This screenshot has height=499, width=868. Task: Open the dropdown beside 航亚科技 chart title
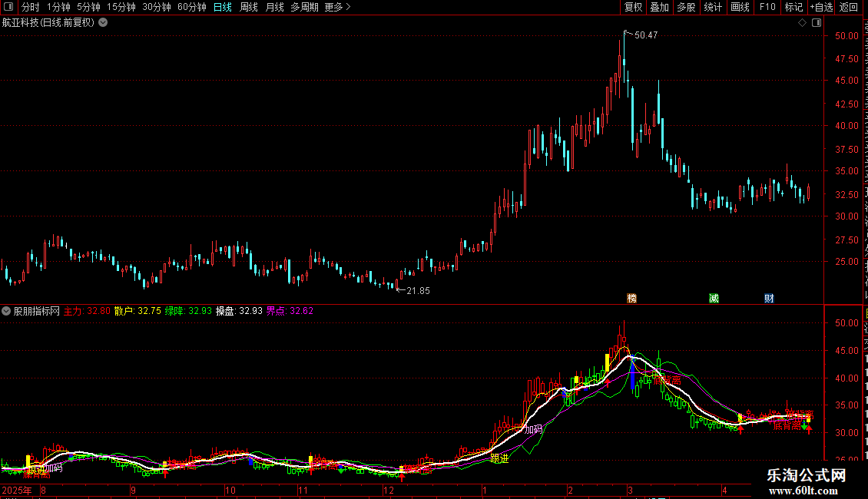click(x=103, y=22)
